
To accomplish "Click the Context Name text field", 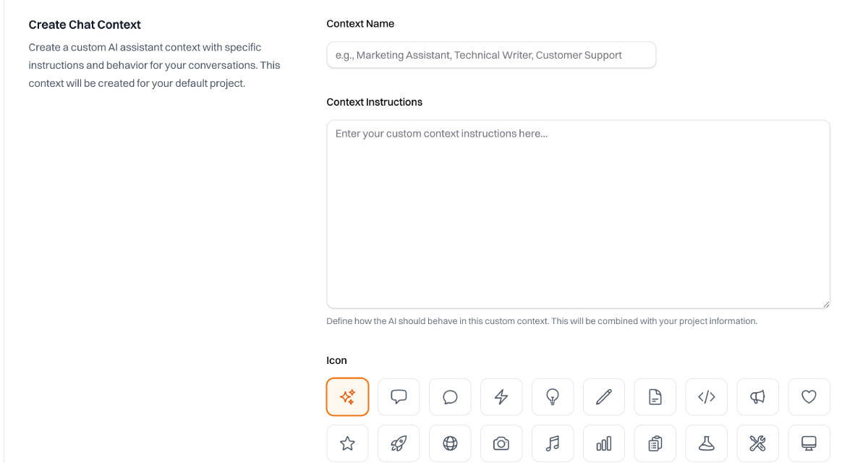I will point(491,55).
